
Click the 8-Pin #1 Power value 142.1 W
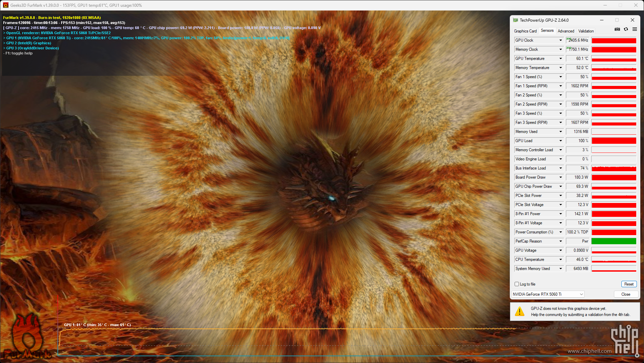click(x=578, y=214)
